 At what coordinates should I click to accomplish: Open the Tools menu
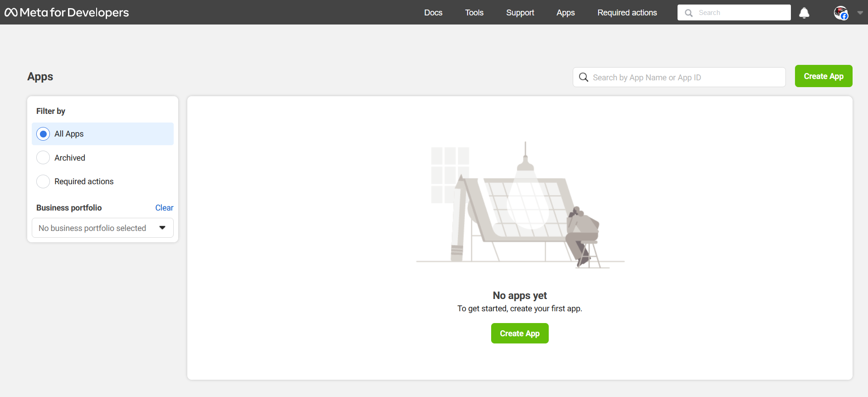[474, 13]
